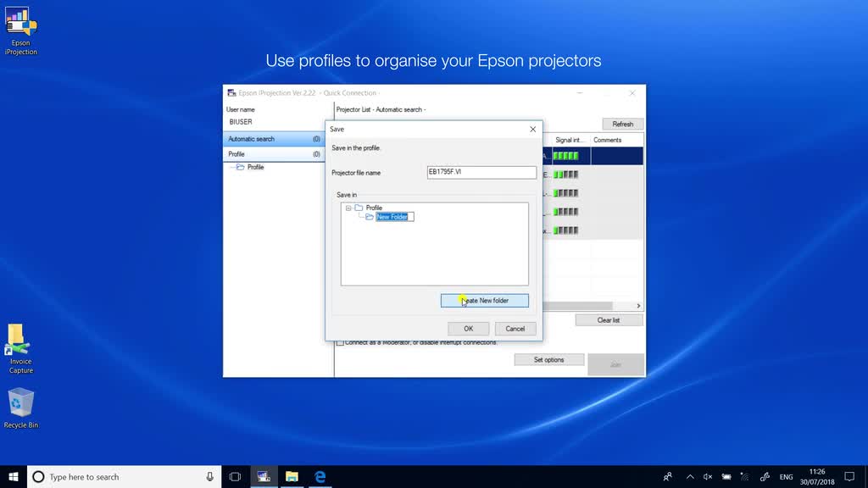Screen dimensions: 868x488
Task: Open the network Wi-Fi tray icon
Action: [x=745, y=476]
